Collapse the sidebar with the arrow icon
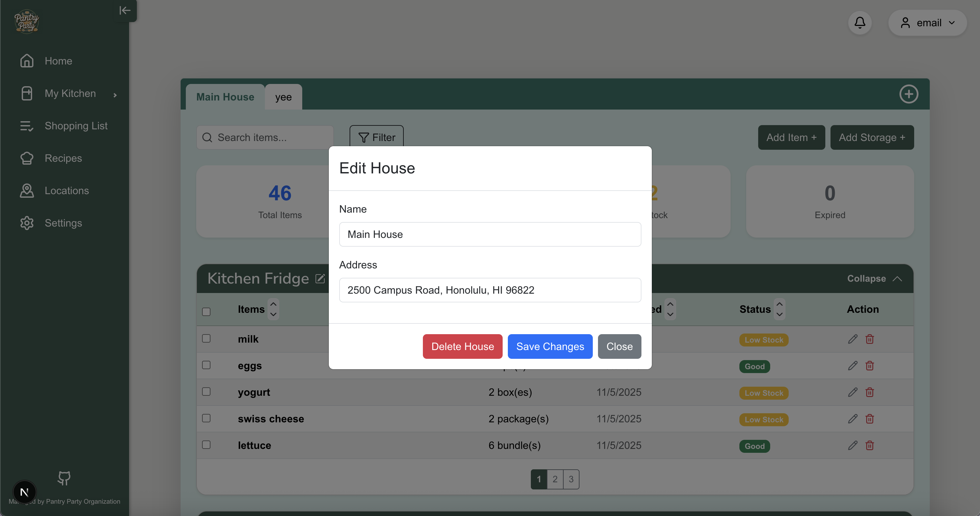The width and height of the screenshot is (980, 516). pos(125,11)
